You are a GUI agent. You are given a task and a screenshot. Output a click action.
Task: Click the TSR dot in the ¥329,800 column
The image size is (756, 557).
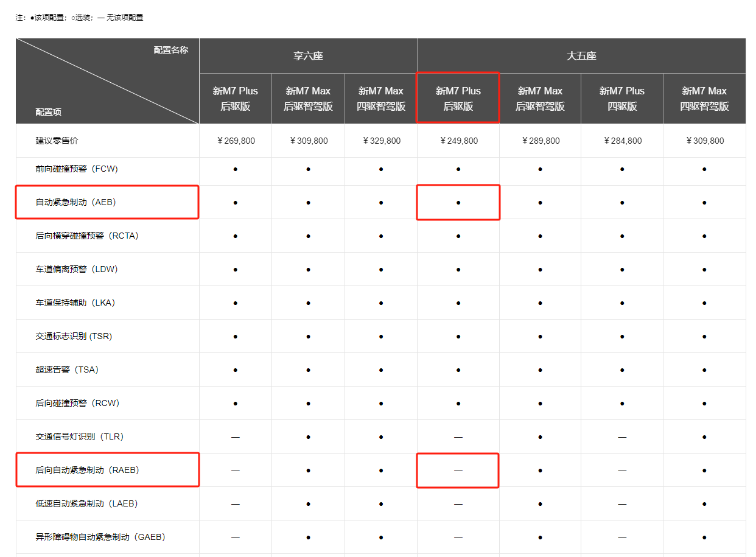click(381, 336)
